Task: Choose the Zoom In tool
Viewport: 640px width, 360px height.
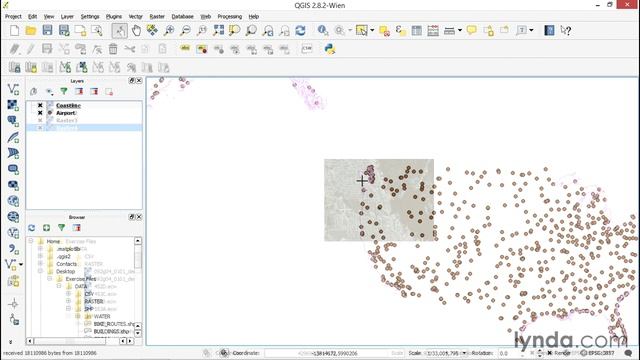Action: pyautogui.click(x=169, y=30)
